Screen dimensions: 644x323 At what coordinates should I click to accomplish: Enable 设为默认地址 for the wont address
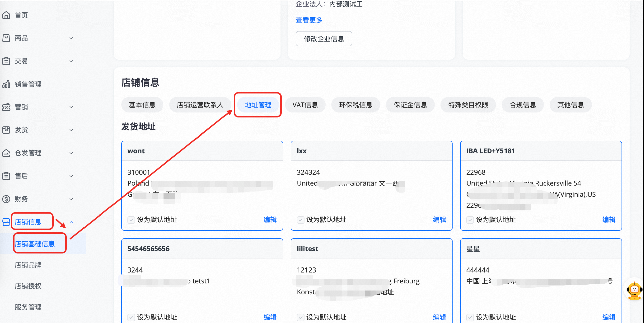pos(131,220)
